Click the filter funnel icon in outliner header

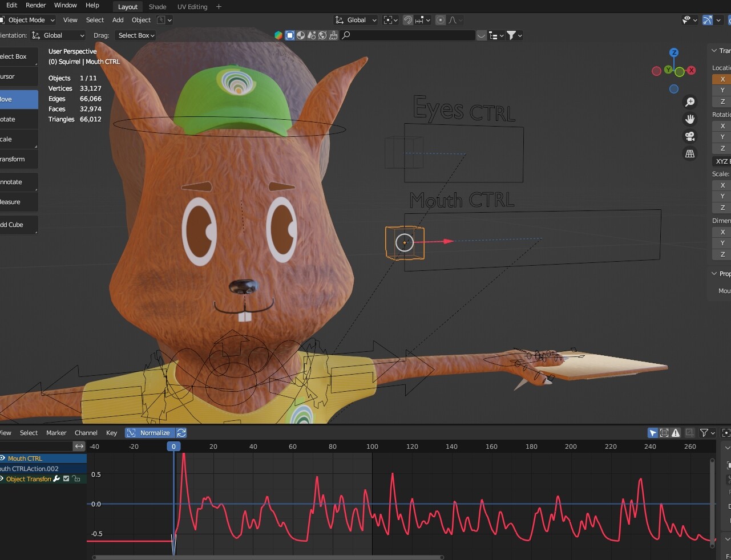511,35
